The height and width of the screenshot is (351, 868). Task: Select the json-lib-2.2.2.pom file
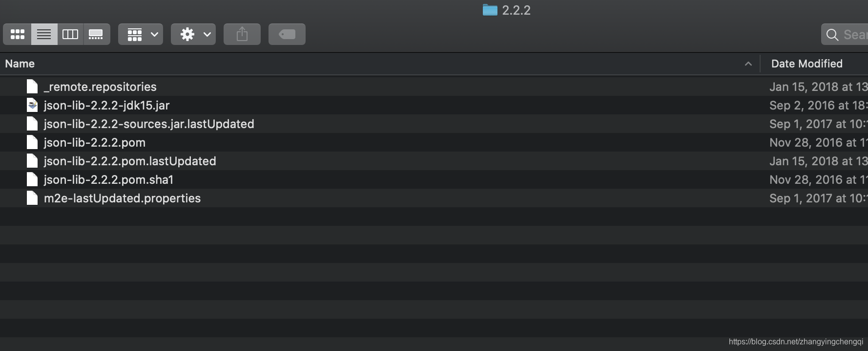(x=95, y=142)
